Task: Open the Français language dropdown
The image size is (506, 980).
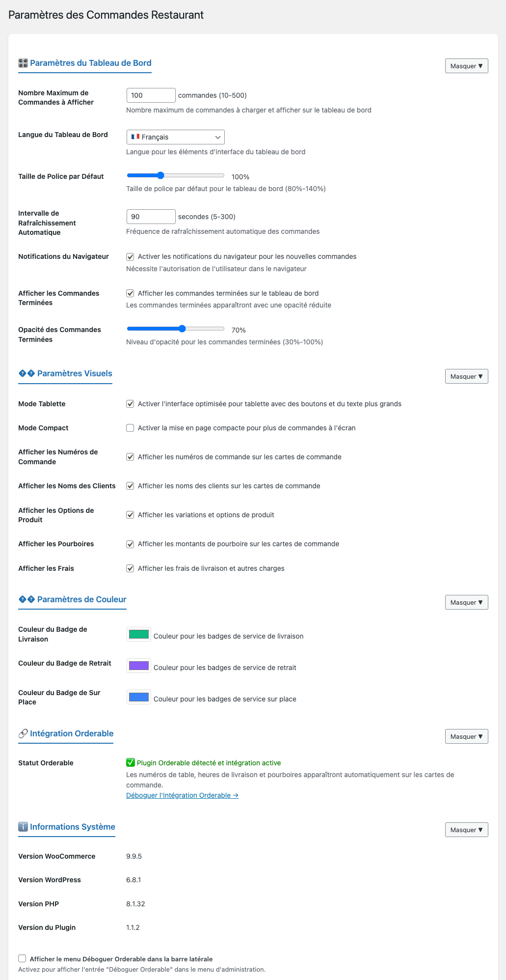Action: tap(176, 137)
